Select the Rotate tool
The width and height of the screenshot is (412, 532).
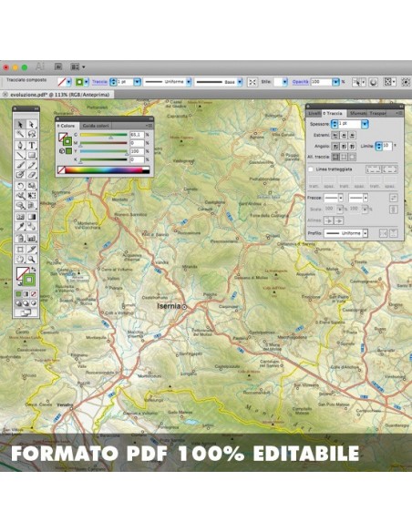click(20, 186)
